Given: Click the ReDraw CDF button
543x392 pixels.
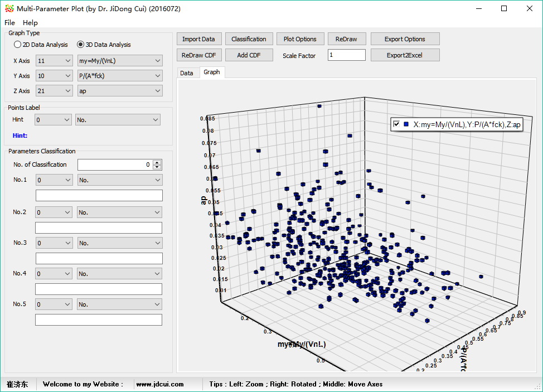Looking at the screenshot, I should [198, 55].
